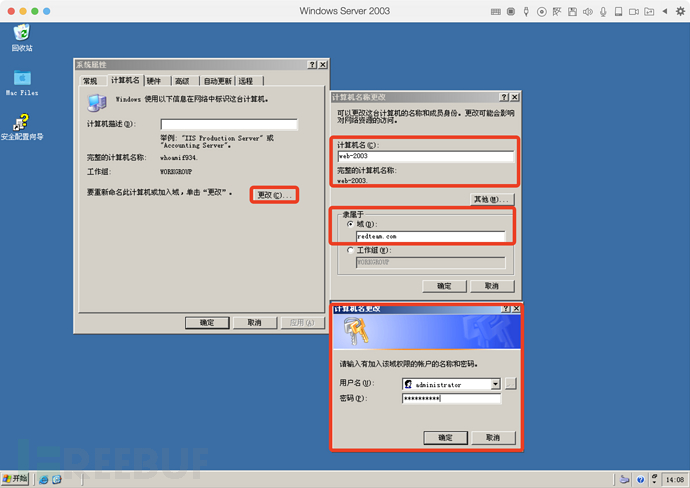This screenshot has width=690, height=488.
Task: Click 确定 in the credentials dialog
Action: (x=445, y=437)
